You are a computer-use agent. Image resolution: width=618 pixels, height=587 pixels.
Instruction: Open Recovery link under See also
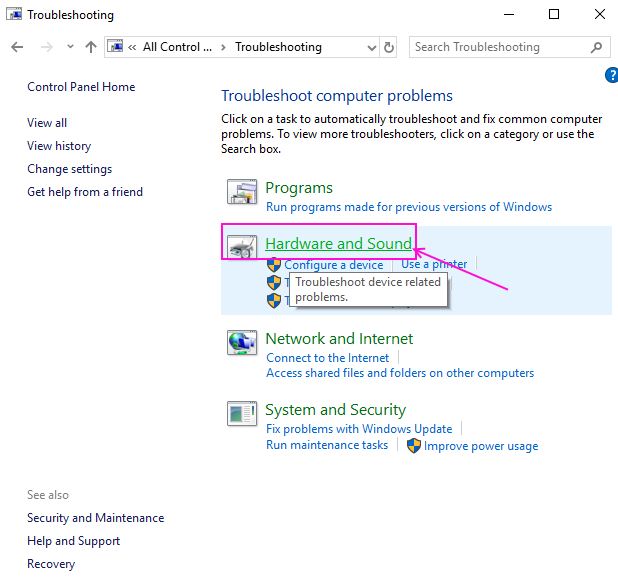(x=51, y=564)
